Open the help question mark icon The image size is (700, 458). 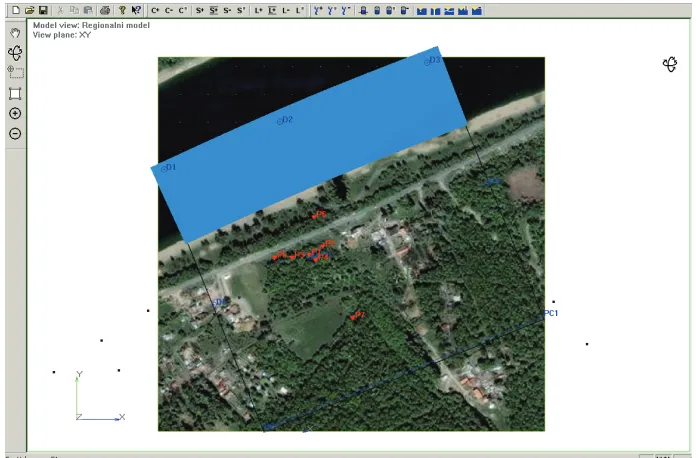tap(122, 10)
